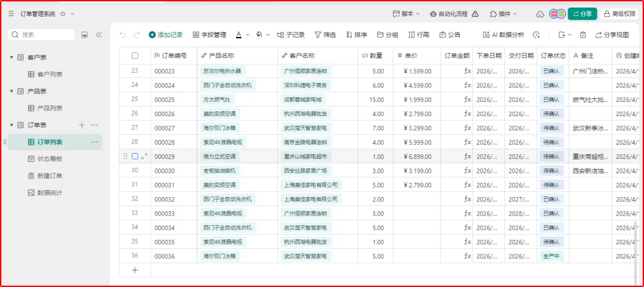Click the history clock icon in the toolbar
The width and height of the screenshot is (644, 287).
tap(536, 35)
